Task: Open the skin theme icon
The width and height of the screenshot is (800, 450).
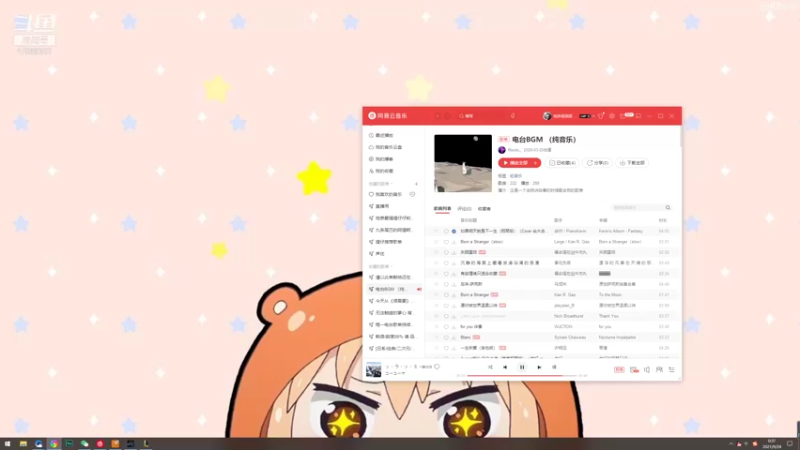Action: [x=601, y=116]
